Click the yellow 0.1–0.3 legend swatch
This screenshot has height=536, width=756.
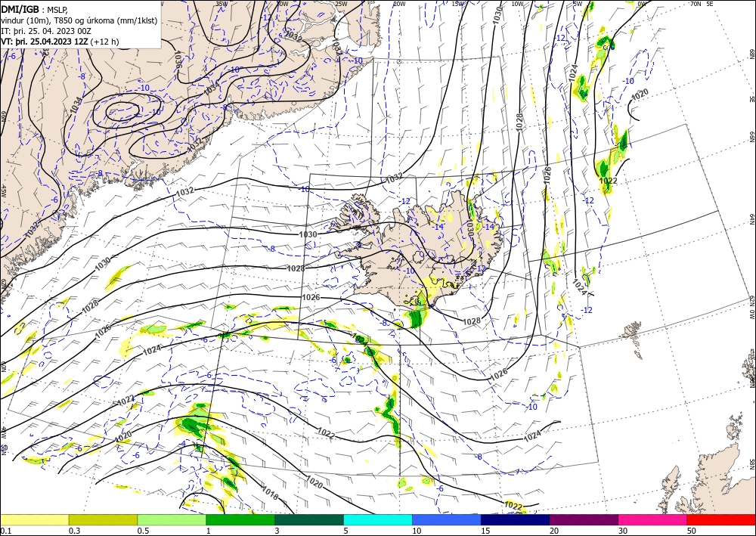point(34,519)
